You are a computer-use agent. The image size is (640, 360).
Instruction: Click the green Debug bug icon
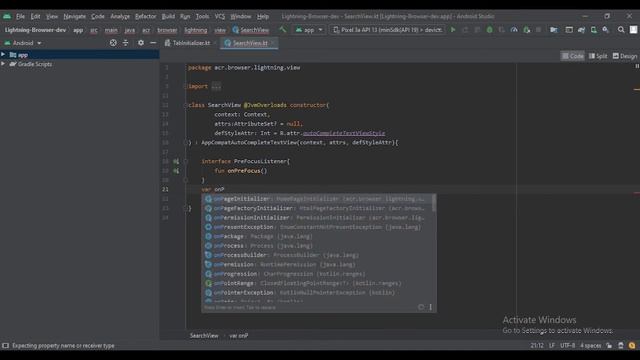tap(489, 30)
